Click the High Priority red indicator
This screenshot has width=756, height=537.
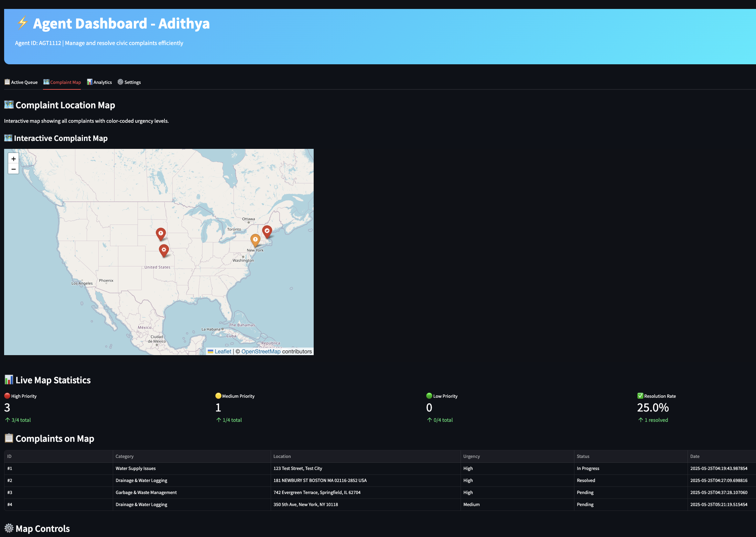coord(7,396)
